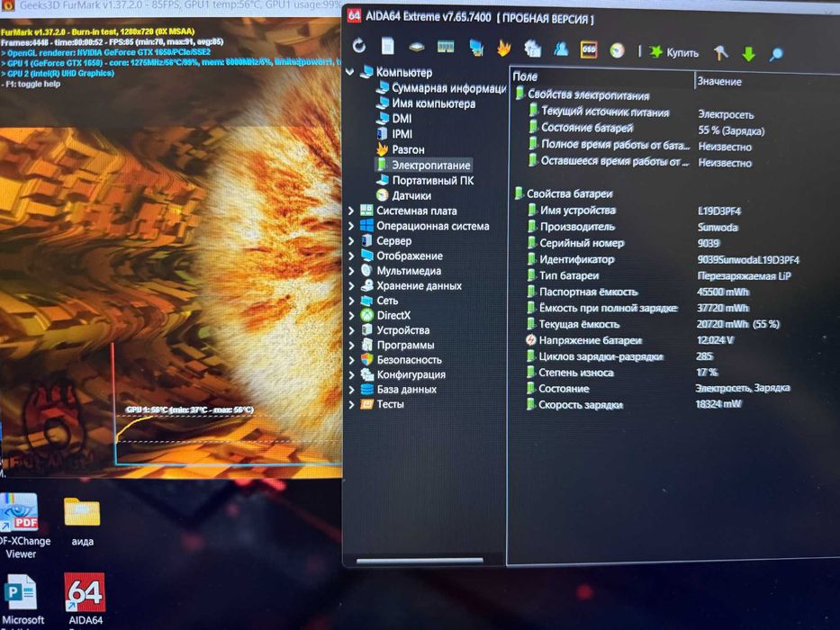Select Суммарная информация tree item
Screen dimensions: 840x630
coord(441,88)
